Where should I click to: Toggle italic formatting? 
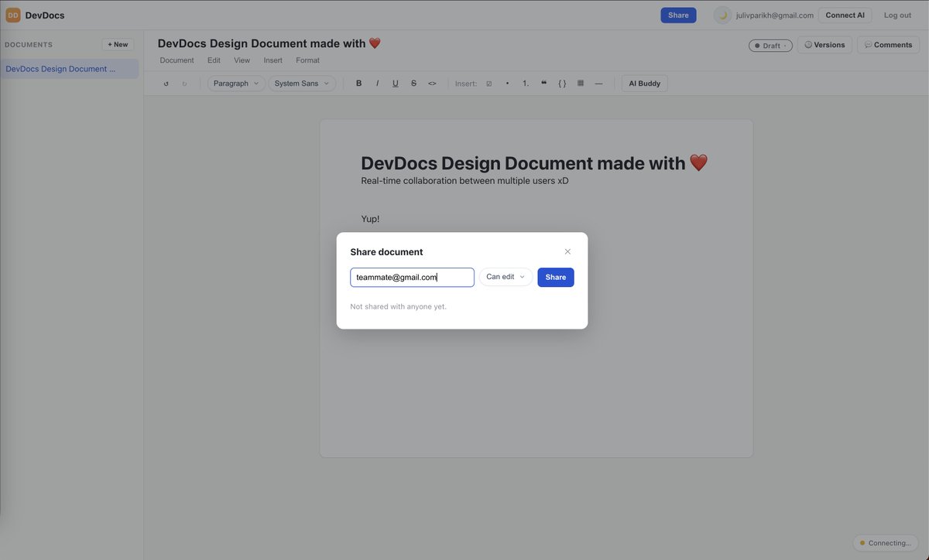[x=377, y=84]
